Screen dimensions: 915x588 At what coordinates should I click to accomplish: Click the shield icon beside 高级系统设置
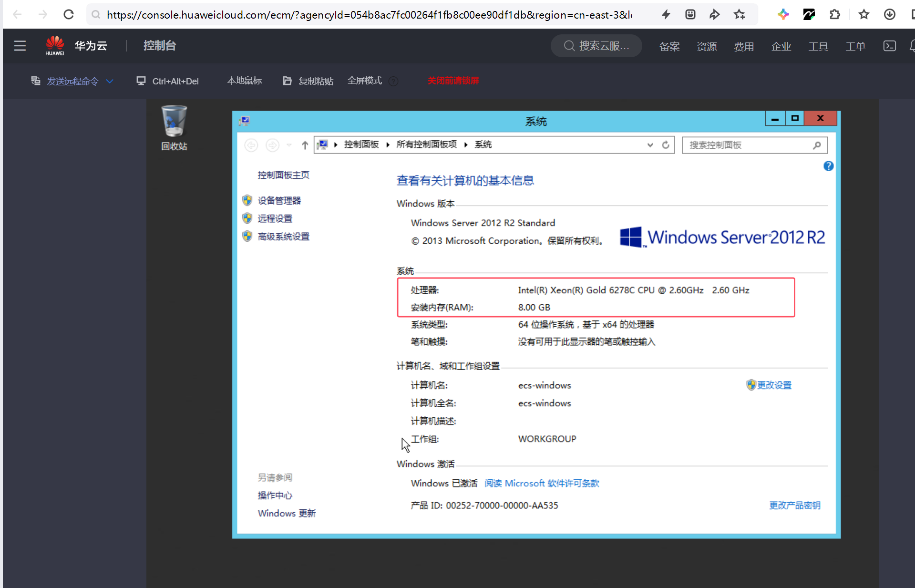tap(247, 236)
